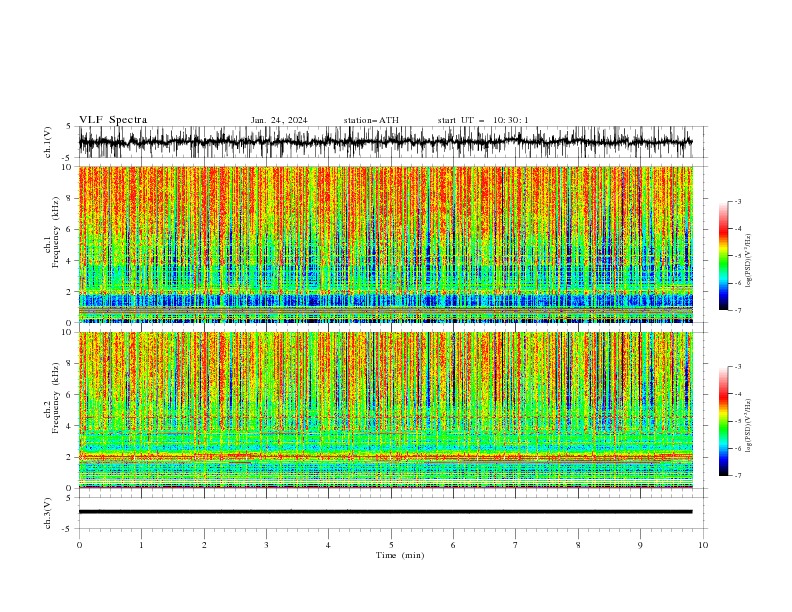Click the lower color bar '-7' label
The image size is (792, 612).
pyautogui.click(x=737, y=475)
